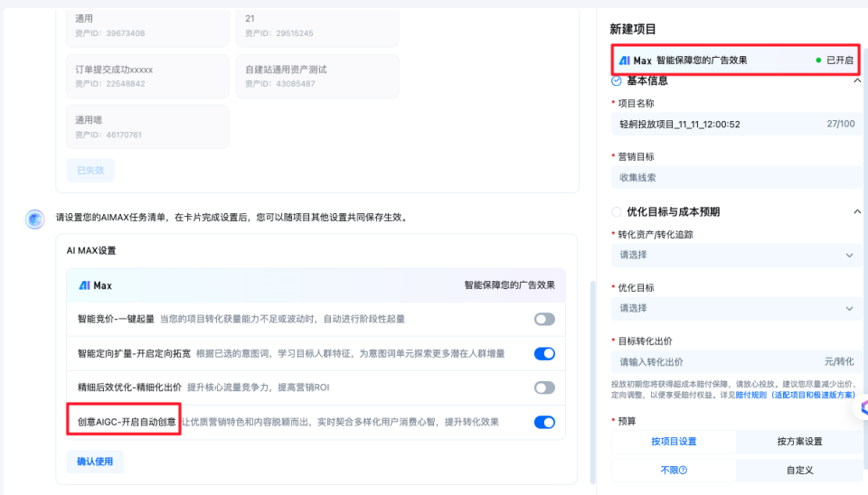Image resolution: width=868 pixels, height=495 pixels.
Task: Click the 基本信息 check-circle icon
Action: click(616, 80)
